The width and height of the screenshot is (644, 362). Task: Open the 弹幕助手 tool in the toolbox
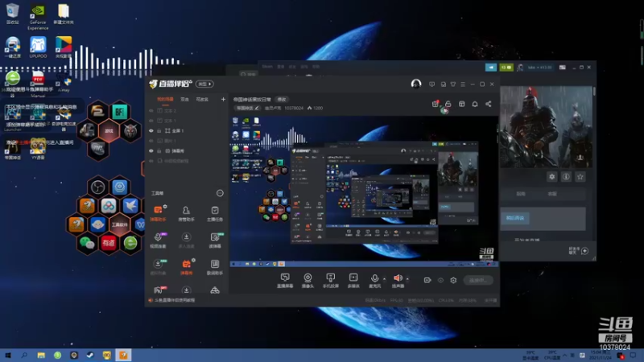(158, 213)
